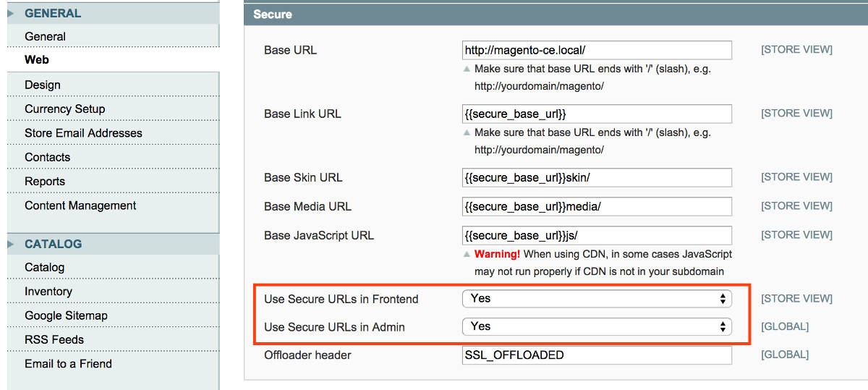Click GLOBAL scope beside Admin secure setting
868x390 pixels.
tap(785, 327)
